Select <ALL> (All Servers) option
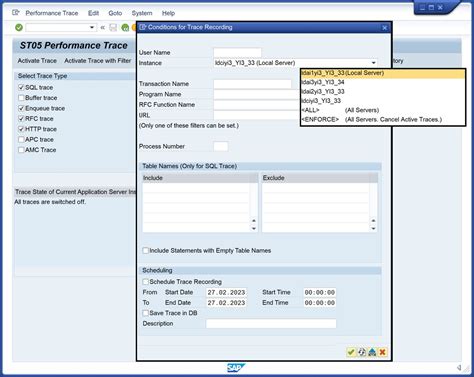The image size is (474, 377). pyautogui.click(x=383, y=110)
